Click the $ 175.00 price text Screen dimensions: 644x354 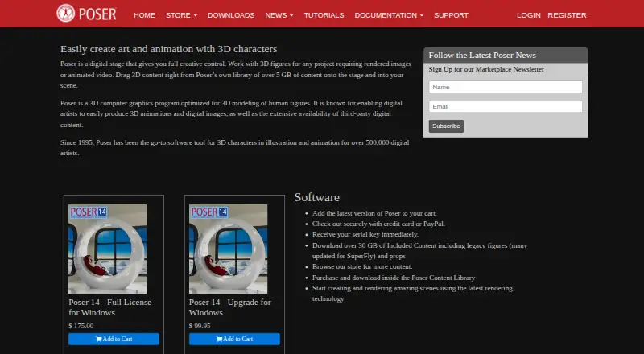(x=81, y=326)
